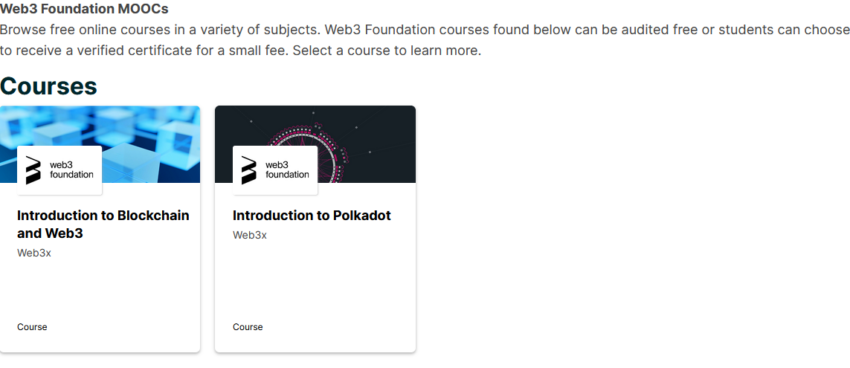
Task: Select the Courses section heading
Action: pyautogui.click(x=49, y=86)
